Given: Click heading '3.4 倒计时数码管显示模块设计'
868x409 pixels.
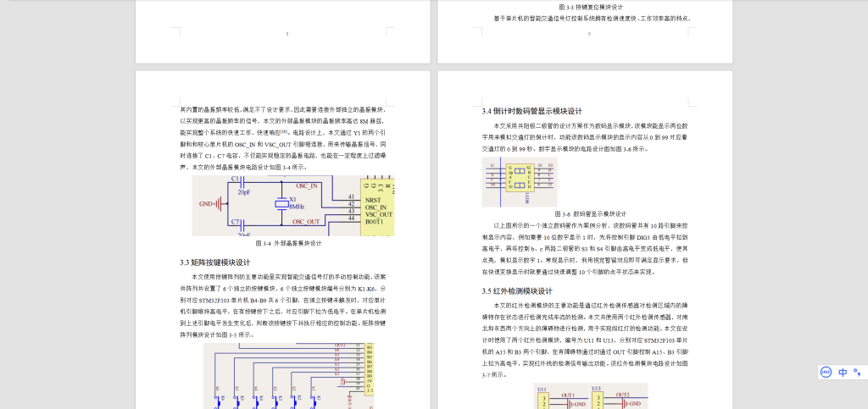Looking at the screenshot, I should click(x=531, y=111).
